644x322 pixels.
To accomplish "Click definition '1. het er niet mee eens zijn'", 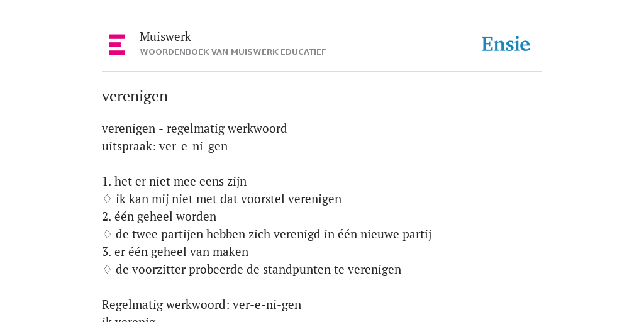I will [174, 182].
